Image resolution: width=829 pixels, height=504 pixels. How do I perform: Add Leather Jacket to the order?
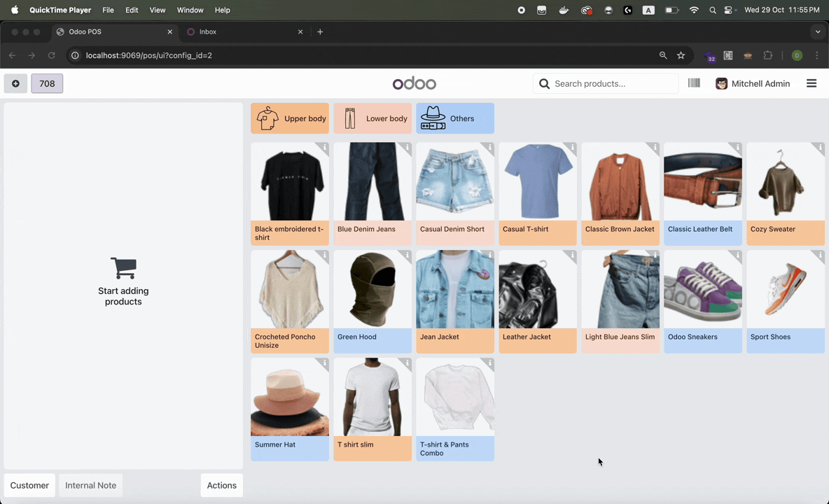point(538,302)
